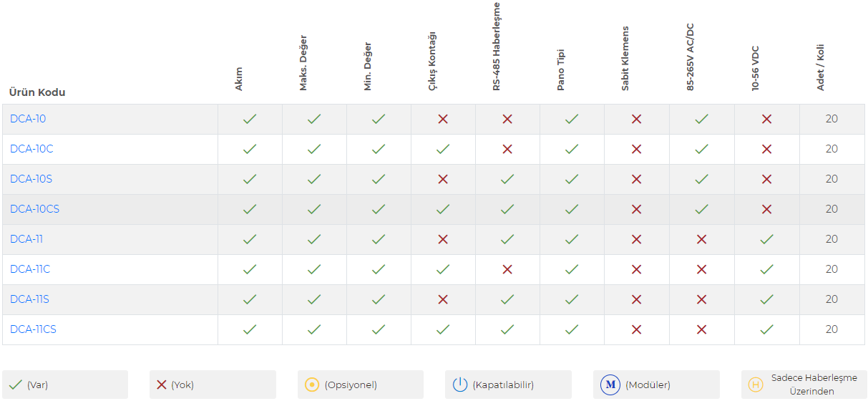Viewport: 868px width, 401px height.
Task: Open the DCA-10S product link
Action: (31, 179)
